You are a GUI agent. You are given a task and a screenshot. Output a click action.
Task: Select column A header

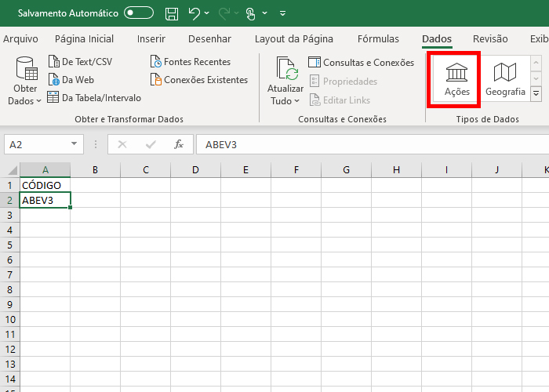45,170
